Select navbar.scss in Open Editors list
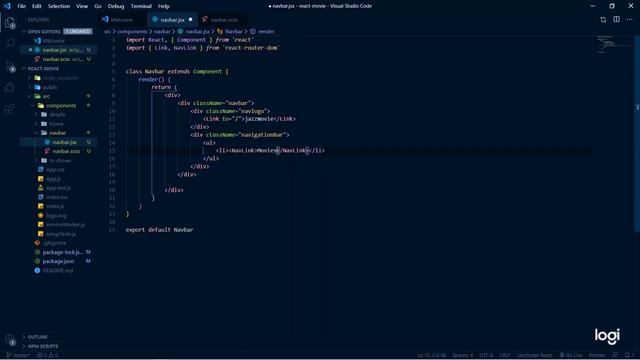This screenshot has height=360, width=640. tap(59, 59)
